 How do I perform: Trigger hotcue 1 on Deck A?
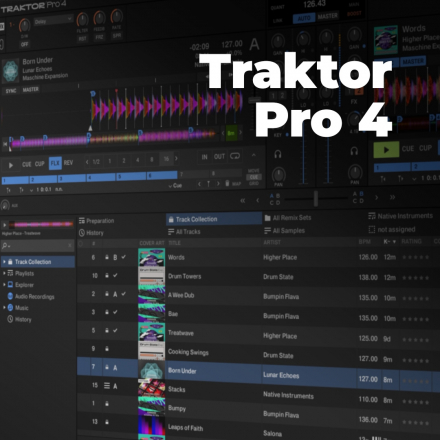click(15, 180)
